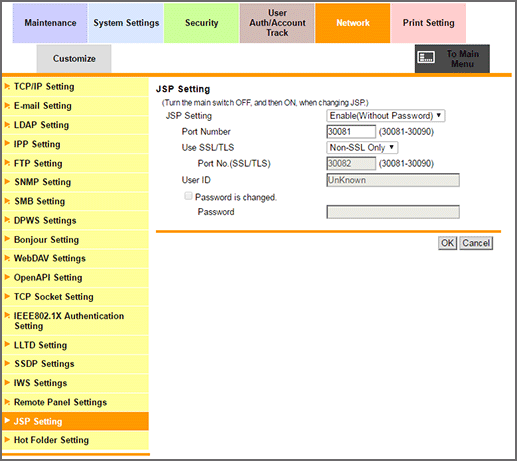Open the JSP Setting enable dropdown
Image resolution: width=517 pixels, height=461 pixels.
click(x=386, y=116)
